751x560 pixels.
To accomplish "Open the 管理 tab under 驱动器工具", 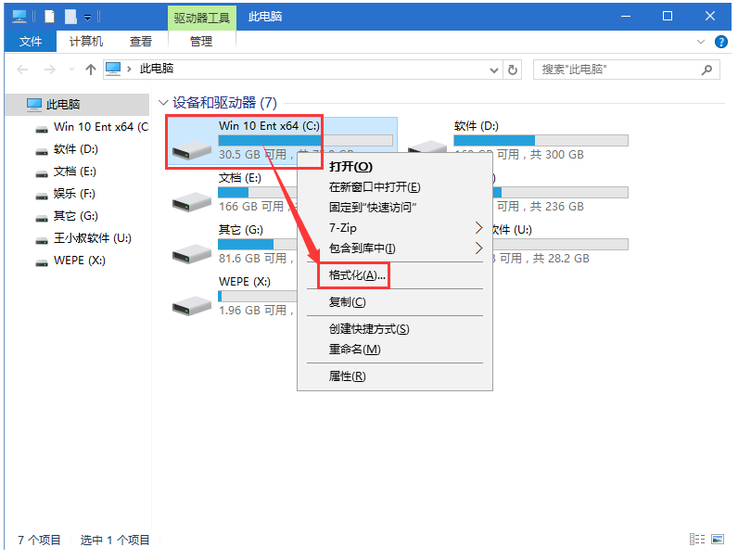I will pos(201,42).
